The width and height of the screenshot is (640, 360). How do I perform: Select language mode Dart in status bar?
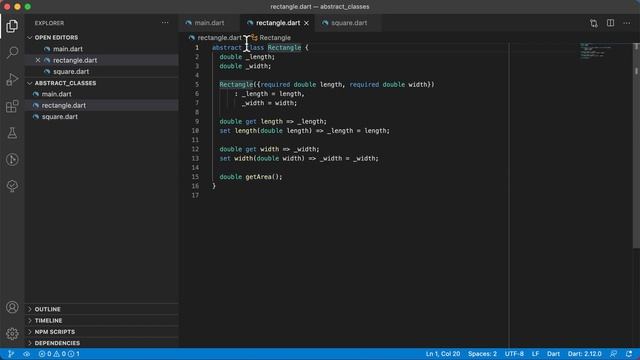pyautogui.click(x=553, y=354)
